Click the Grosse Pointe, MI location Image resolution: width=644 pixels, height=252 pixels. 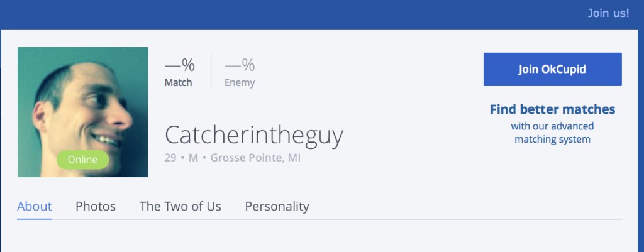(x=255, y=158)
